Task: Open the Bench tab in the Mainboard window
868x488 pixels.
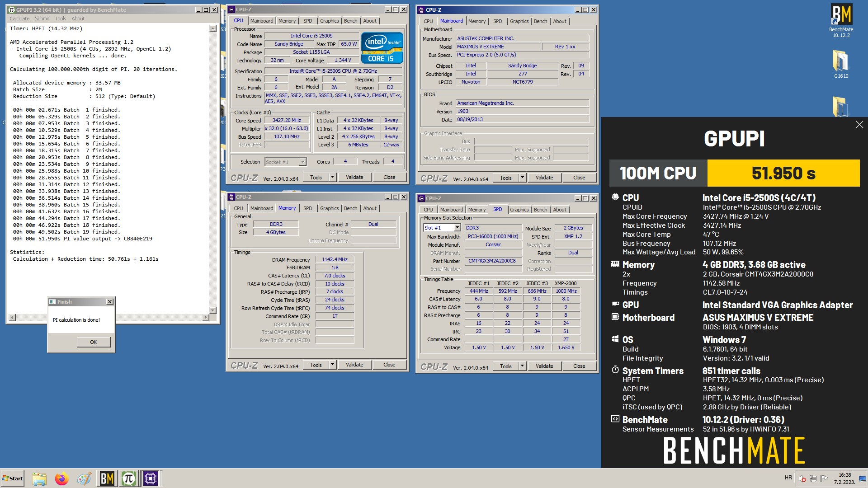Action: tap(540, 21)
